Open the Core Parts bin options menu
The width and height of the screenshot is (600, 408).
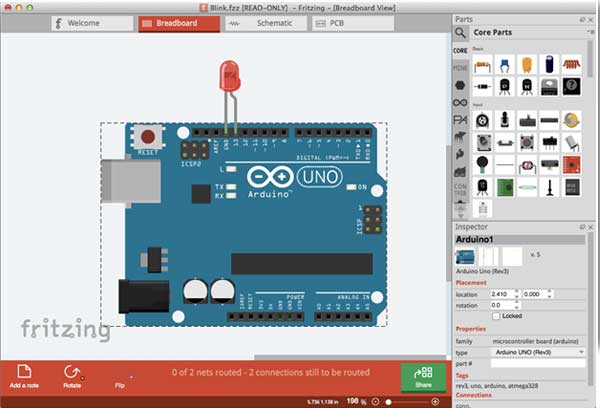[590, 32]
